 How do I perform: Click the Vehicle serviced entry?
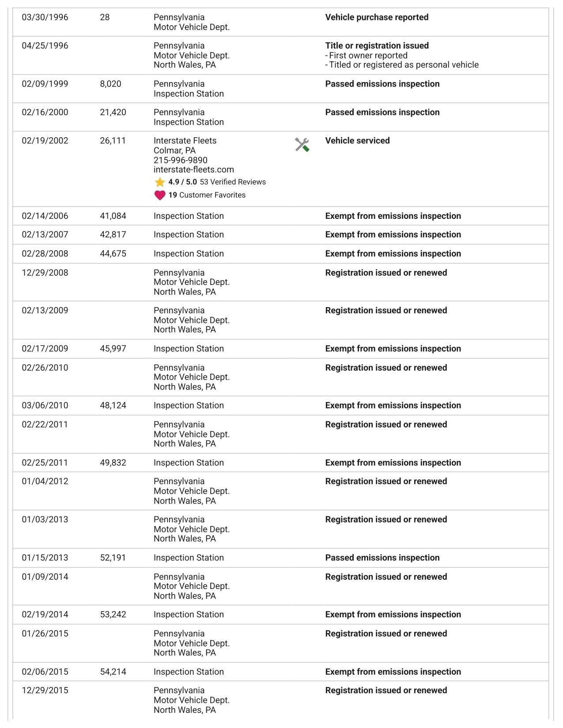coord(357,140)
